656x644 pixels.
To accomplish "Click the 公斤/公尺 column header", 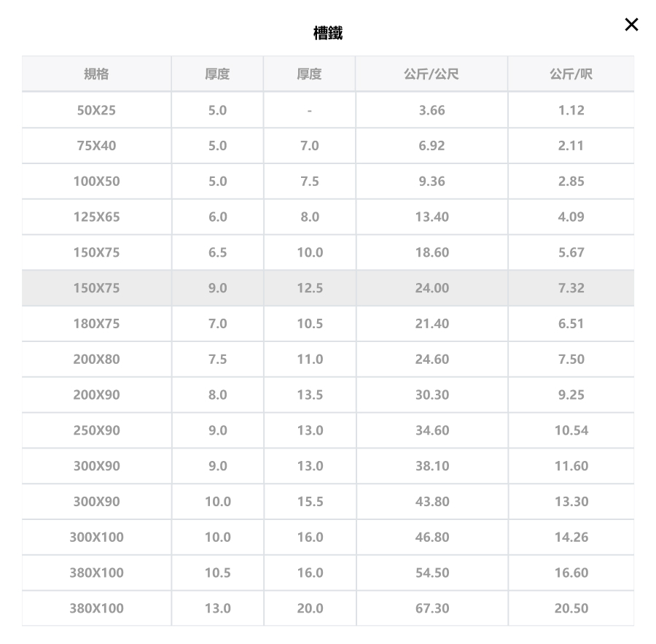I will (x=432, y=74).
